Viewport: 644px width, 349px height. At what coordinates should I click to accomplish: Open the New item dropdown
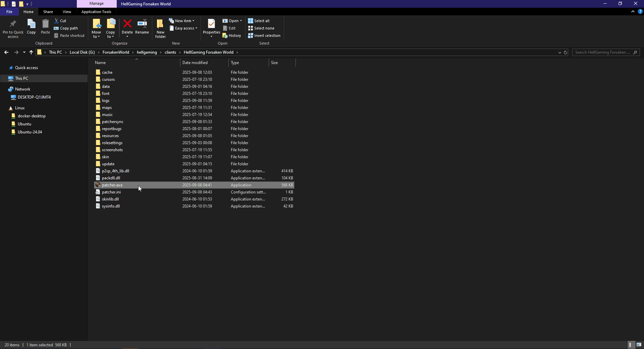tap(181, 21)
